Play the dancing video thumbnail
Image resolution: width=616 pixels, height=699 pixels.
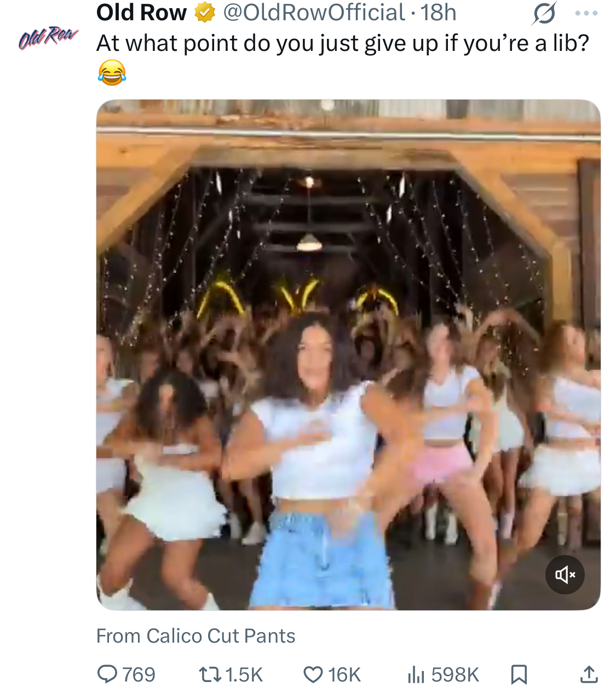(348, 355)
